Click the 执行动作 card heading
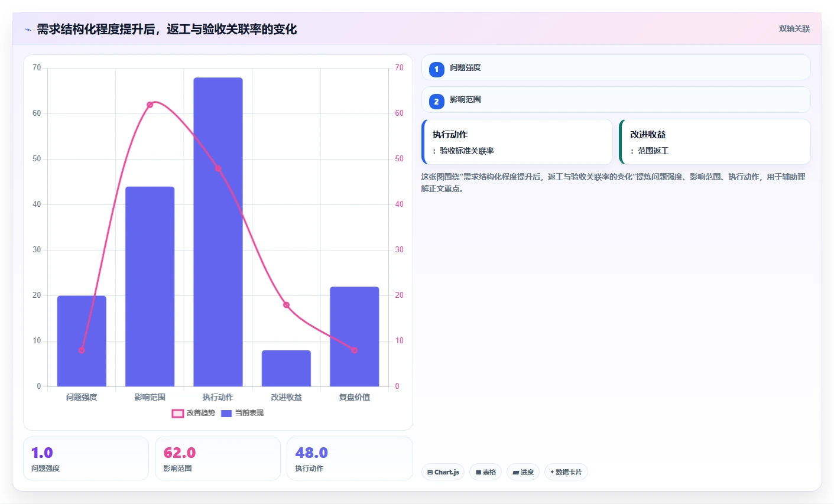This screenshot has height=504, width=834. click(450, 134)
